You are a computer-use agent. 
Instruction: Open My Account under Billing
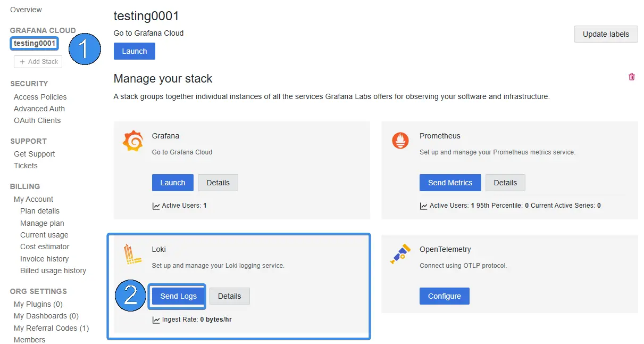34,199
